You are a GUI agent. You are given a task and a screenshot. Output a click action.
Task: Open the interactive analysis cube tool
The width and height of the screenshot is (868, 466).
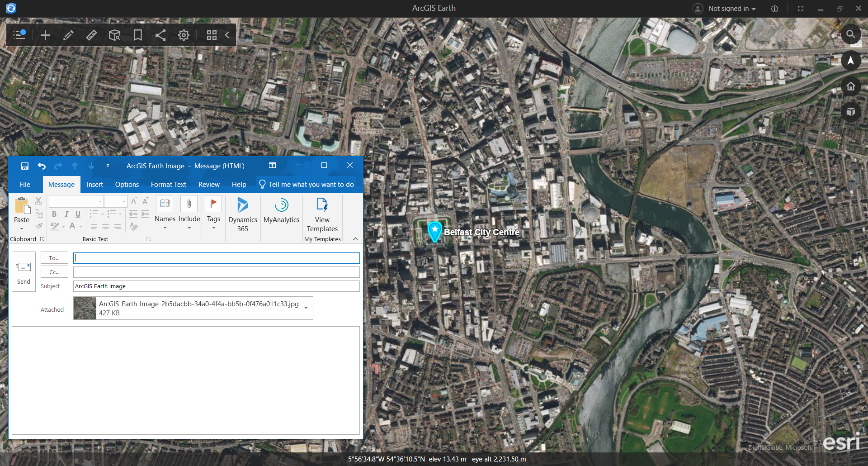click(115, 35)
